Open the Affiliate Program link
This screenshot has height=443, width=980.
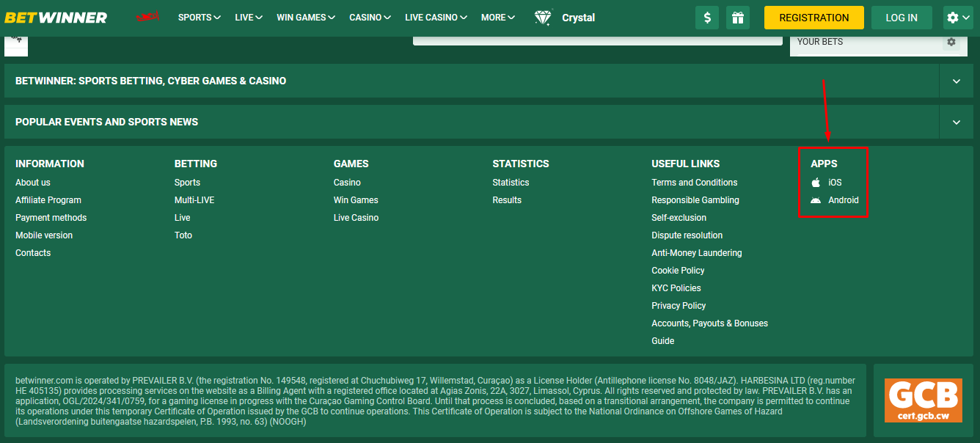point(48,200)
